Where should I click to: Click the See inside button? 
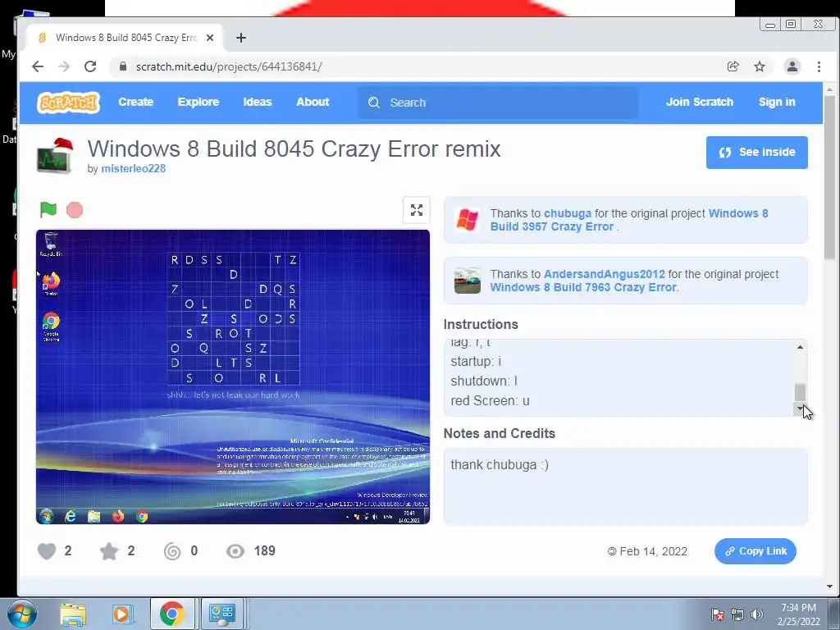[x=756, y=152]
